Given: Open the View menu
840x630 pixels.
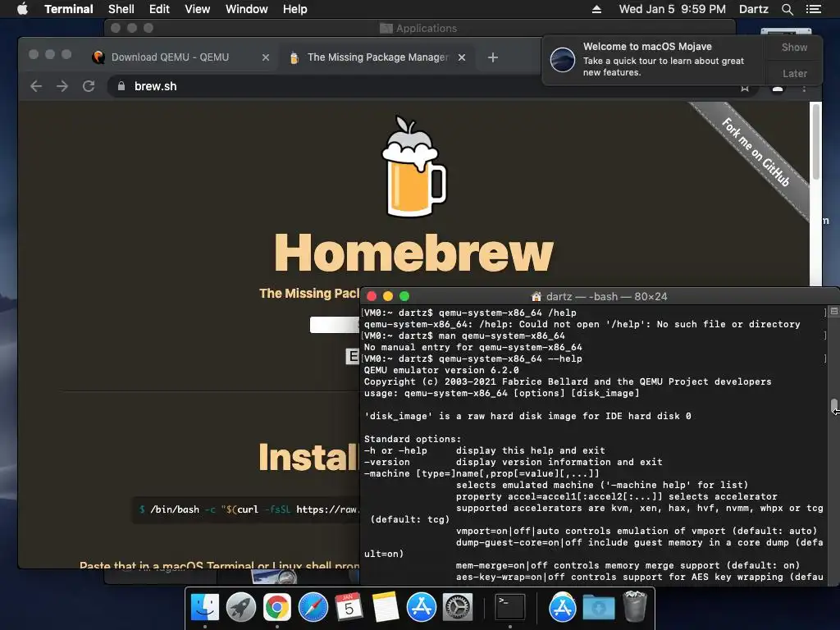Looking at the screenshot, I should pyautogui.click(x=197, y=9).
